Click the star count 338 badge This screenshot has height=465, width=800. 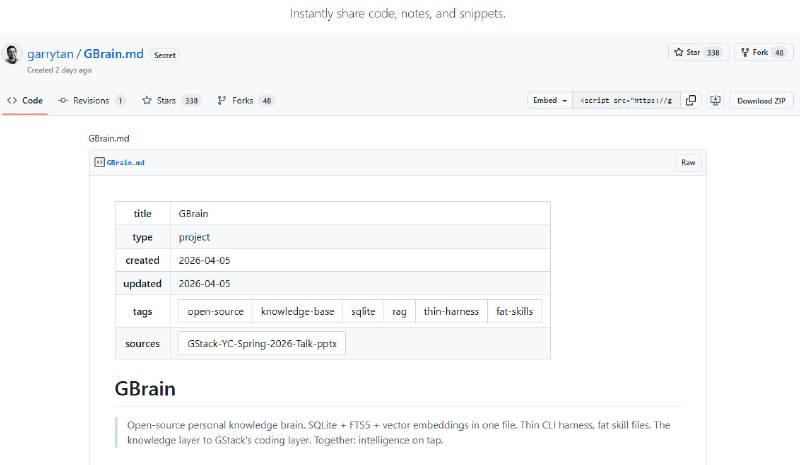tap(713, 52)
